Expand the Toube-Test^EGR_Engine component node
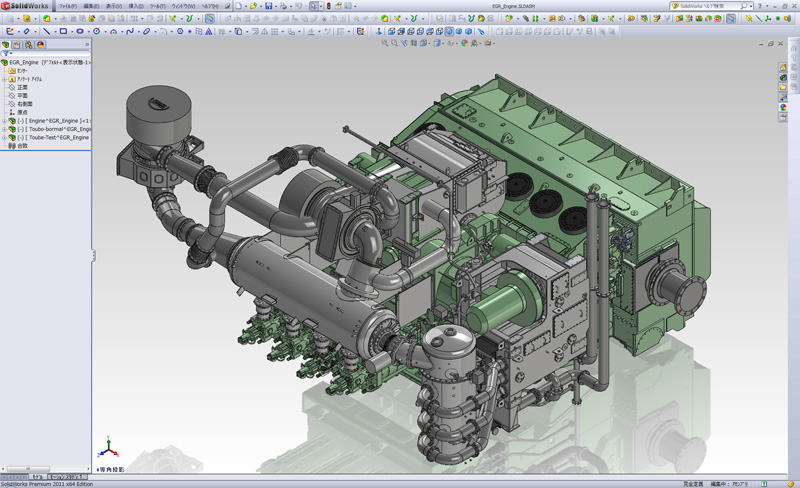Image resolution: width=800 pixels, height=488 pixels. (4, 137)
